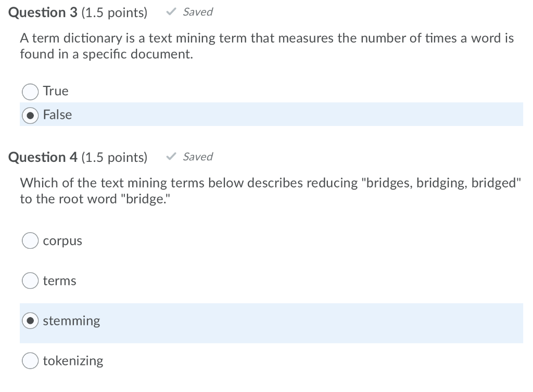
Task: Select the True radio button for Question 3
Action: pos(30,92)
